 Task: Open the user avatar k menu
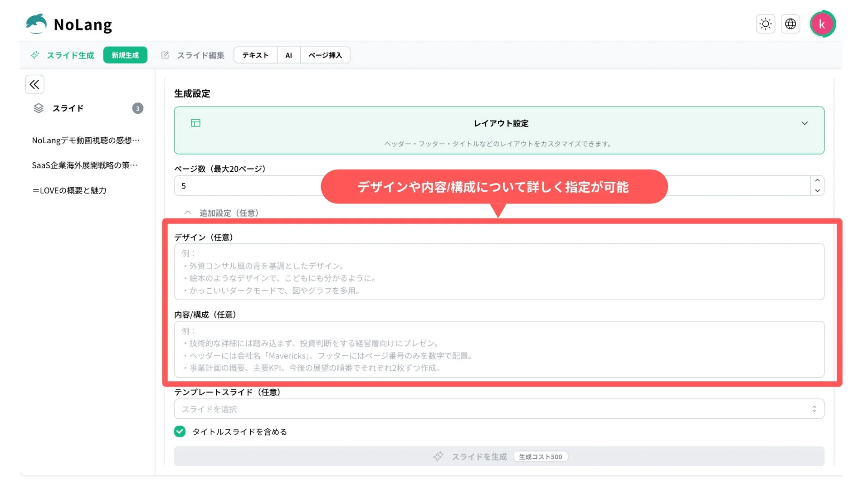tap(822, 24)
